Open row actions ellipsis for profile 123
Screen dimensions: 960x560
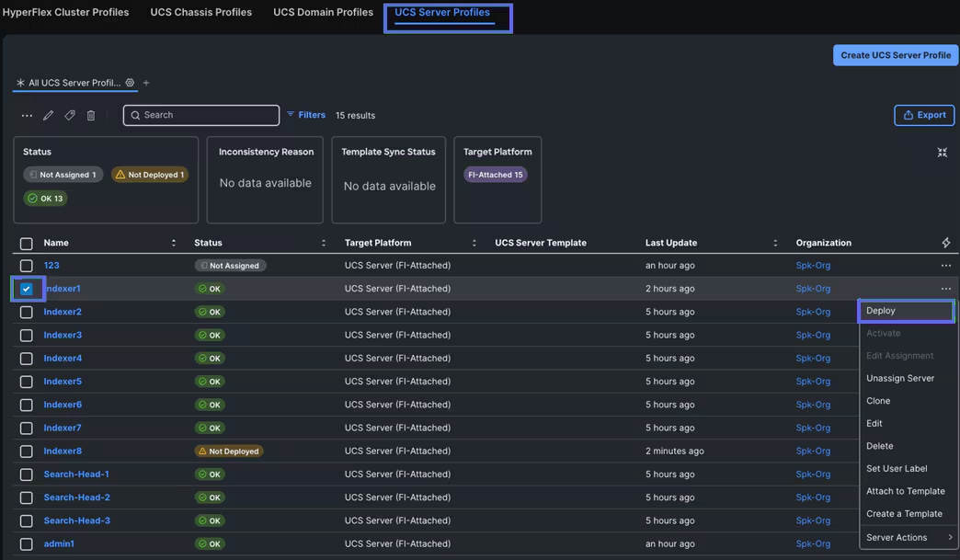(x=945, y=266)
